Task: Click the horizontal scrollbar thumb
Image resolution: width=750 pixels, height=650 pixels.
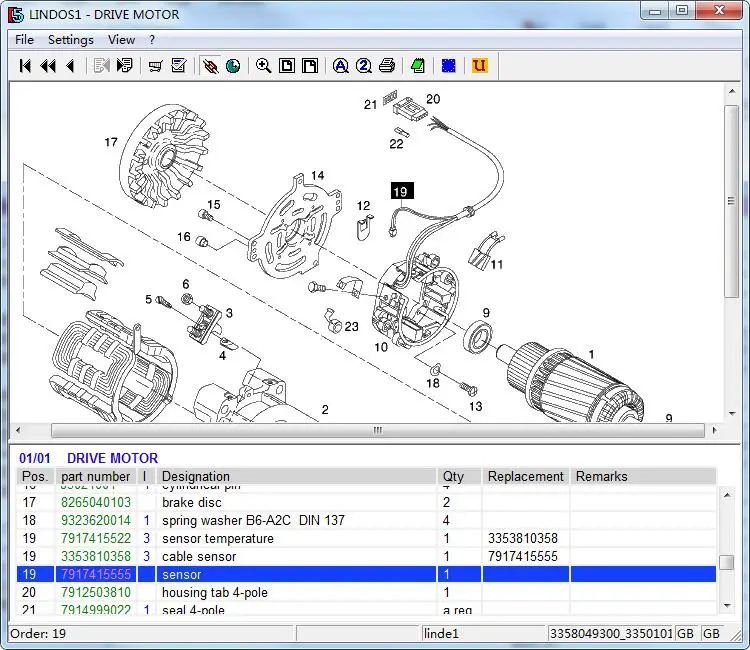Action: pyautogui.click(x=378, y=430)
